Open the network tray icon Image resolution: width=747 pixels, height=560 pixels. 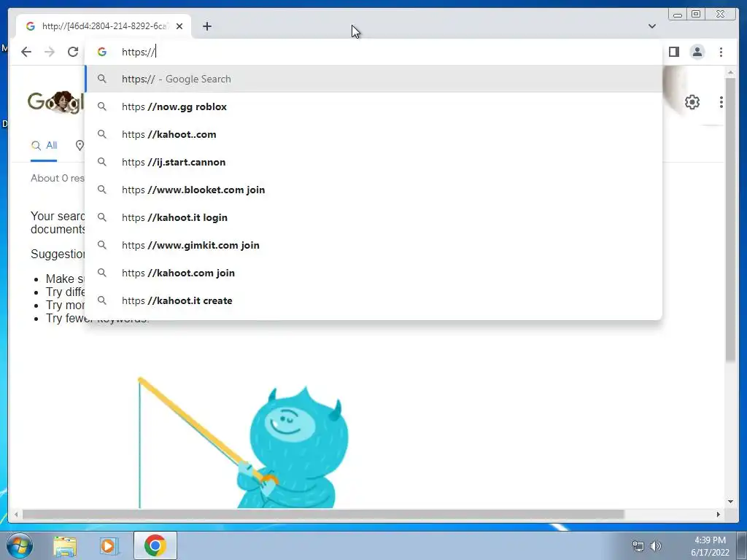point(638,546)
